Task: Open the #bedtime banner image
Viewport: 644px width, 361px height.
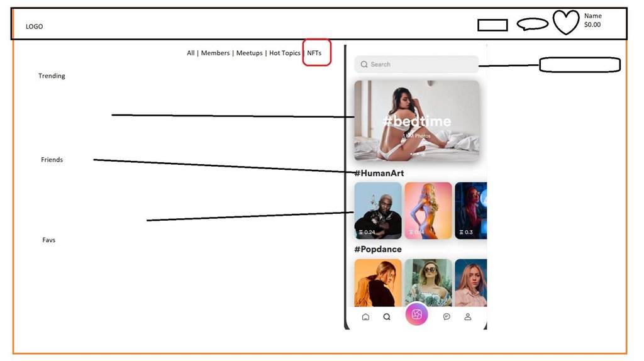Action: click(416, 120)
